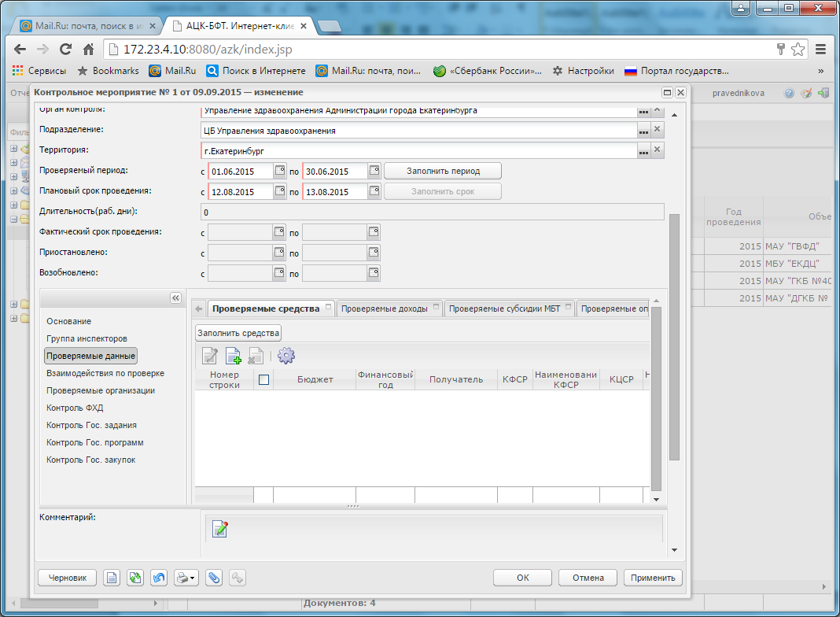Click the add new row document icon
The height and width of the screenshot is (617, 840).
(233, 356)
